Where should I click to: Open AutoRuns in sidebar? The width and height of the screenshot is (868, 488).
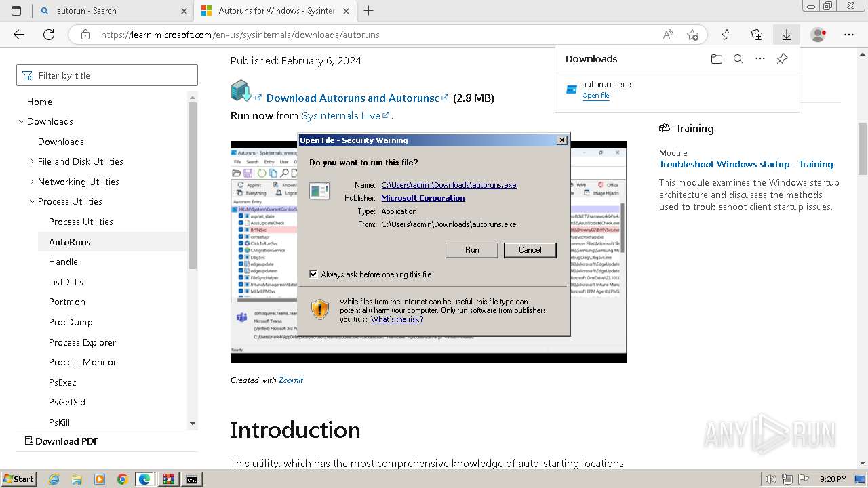click(69, 242)
